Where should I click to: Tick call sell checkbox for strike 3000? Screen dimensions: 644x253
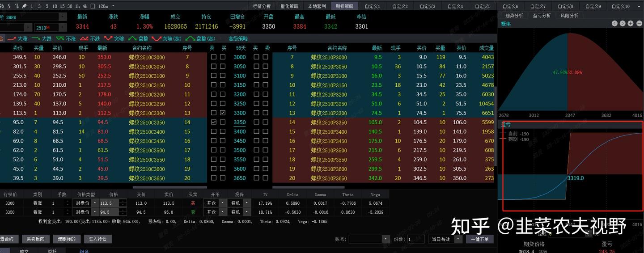point(213,57)
